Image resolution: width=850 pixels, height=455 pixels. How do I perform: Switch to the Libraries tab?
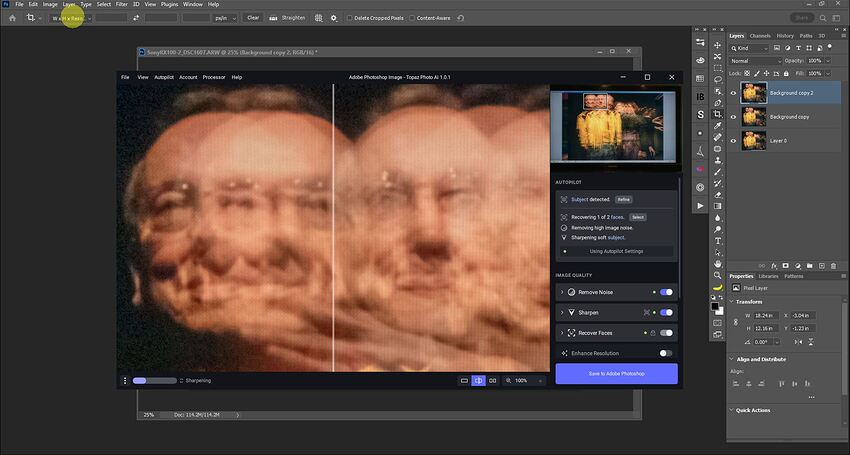[768, 276]
